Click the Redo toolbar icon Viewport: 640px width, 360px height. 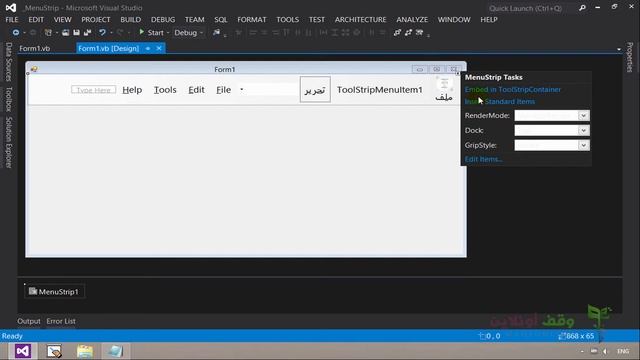(x=120, y=33)
